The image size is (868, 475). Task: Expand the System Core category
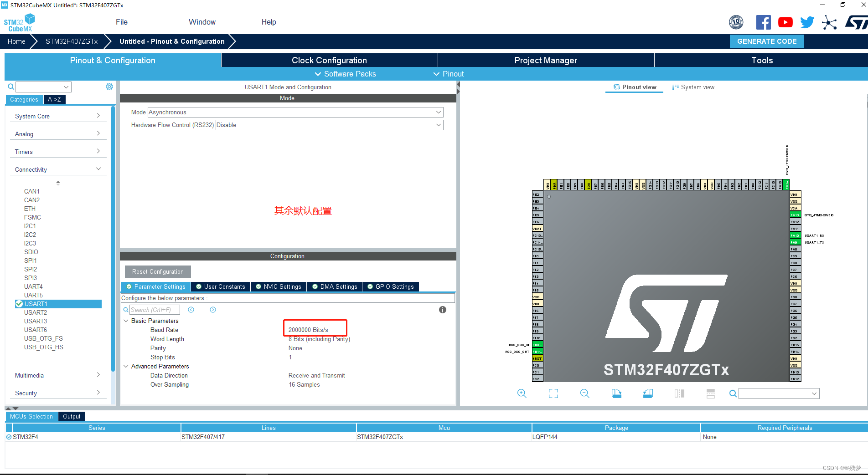click(57, 116)
